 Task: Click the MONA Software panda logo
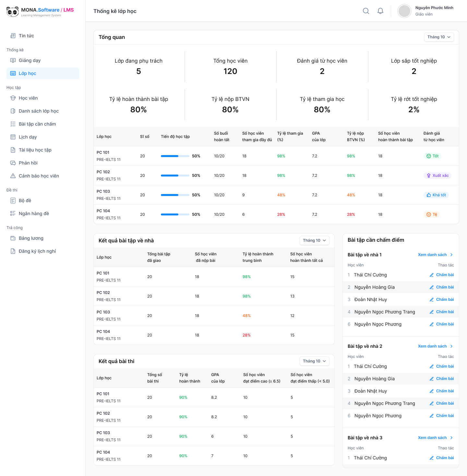click(13, 12)
